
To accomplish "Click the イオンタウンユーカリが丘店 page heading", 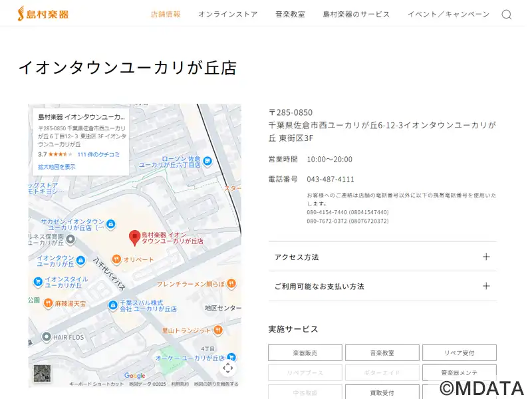I will pos(127,67).
